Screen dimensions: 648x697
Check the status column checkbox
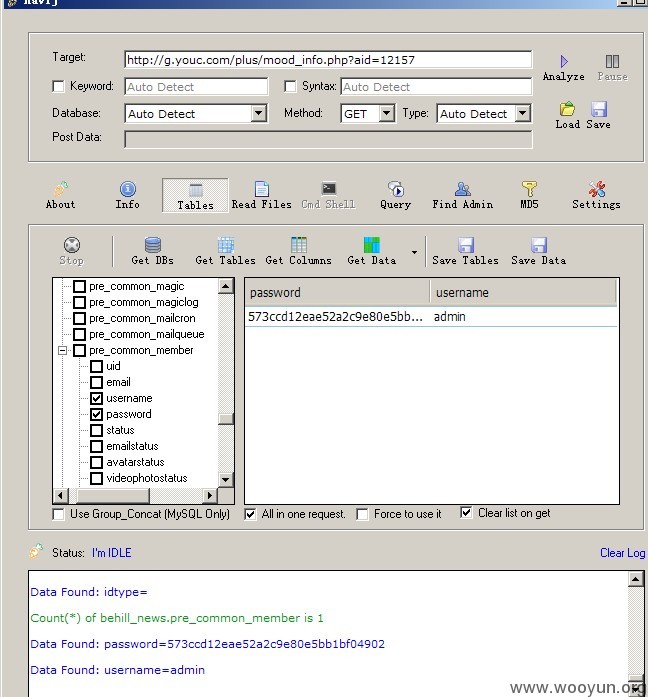96,430
